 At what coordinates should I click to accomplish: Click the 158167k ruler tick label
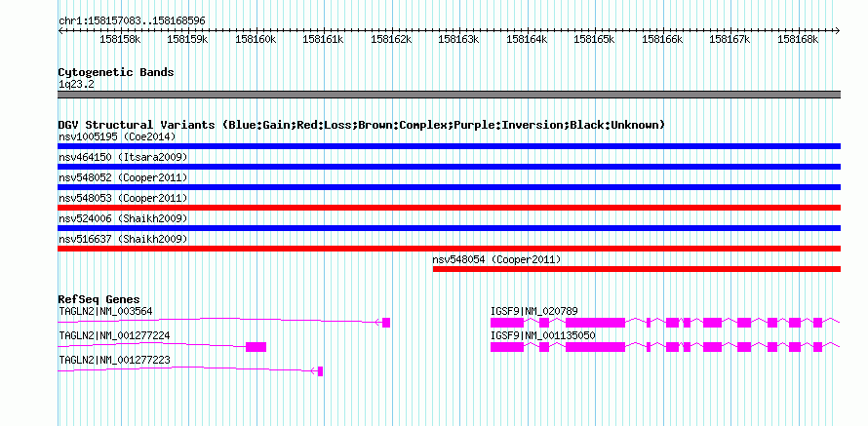coord(730,39)
